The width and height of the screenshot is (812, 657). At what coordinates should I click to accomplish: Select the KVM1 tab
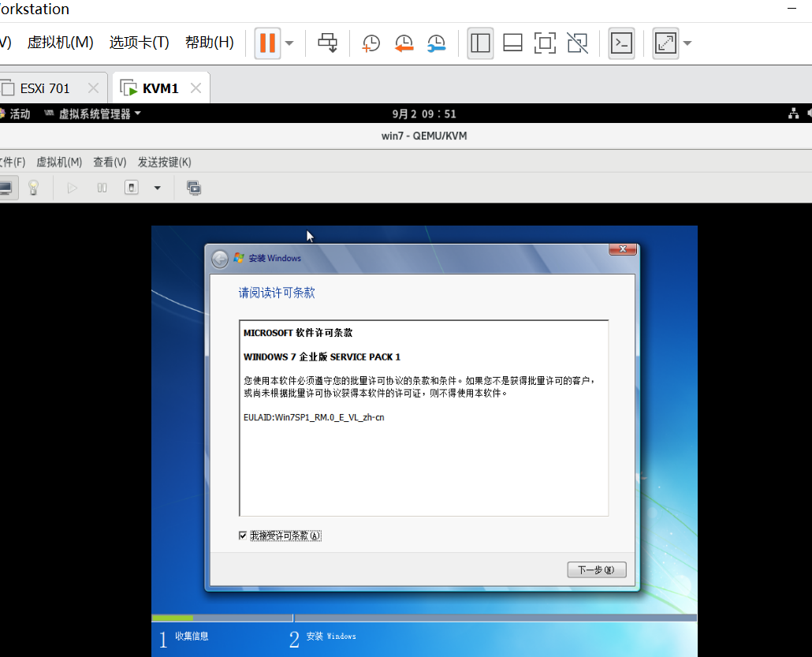click(160, 88)
